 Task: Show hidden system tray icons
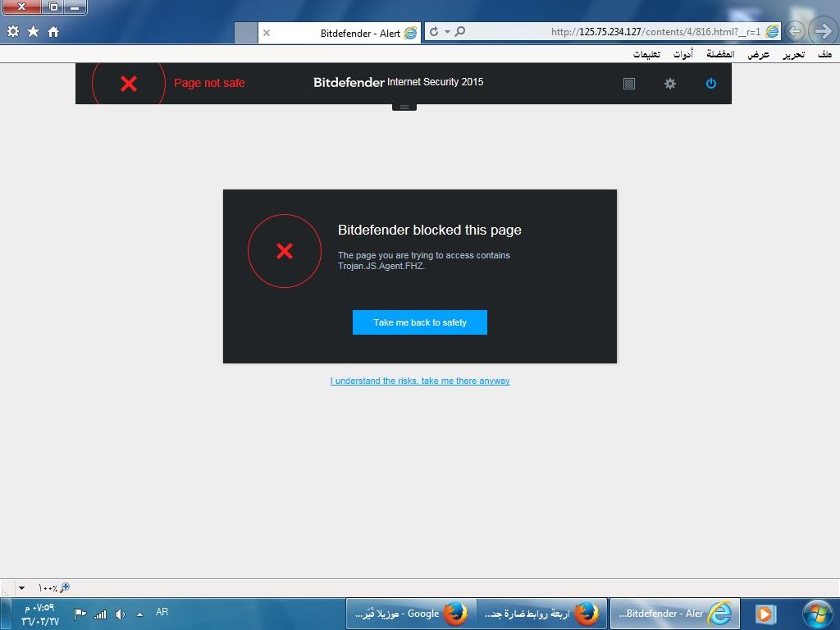139,614
